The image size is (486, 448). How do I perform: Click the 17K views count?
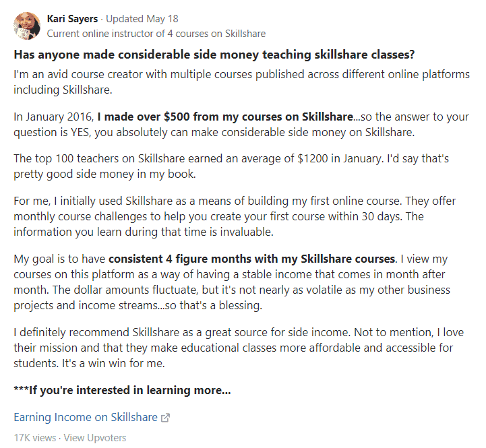pyautogui.click(x=35, y=438)
